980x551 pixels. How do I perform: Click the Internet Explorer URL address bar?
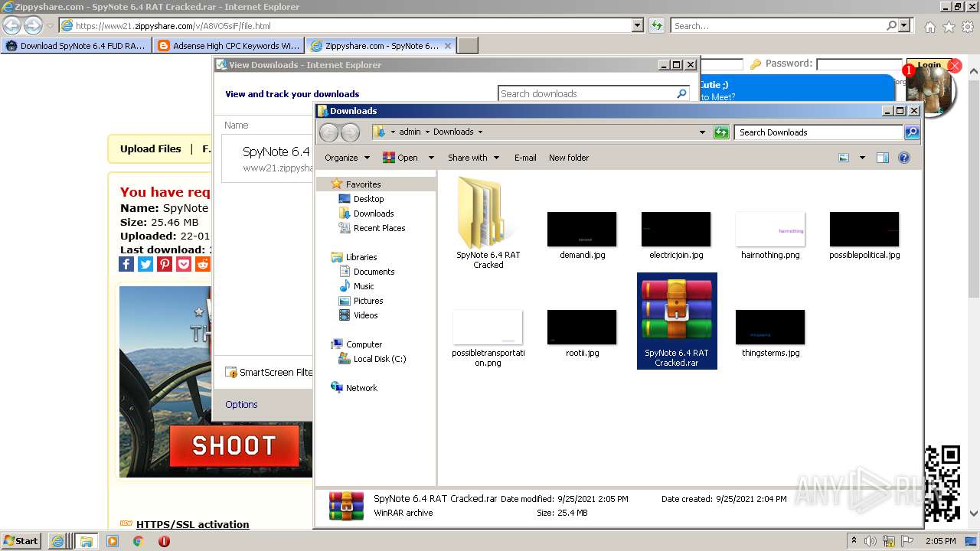point(345,25)
